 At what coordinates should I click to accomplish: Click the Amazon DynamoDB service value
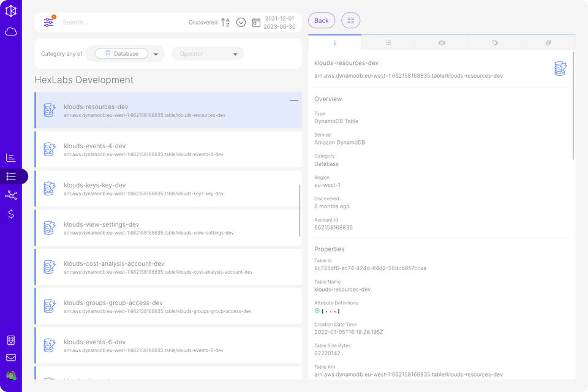point(340,143)
